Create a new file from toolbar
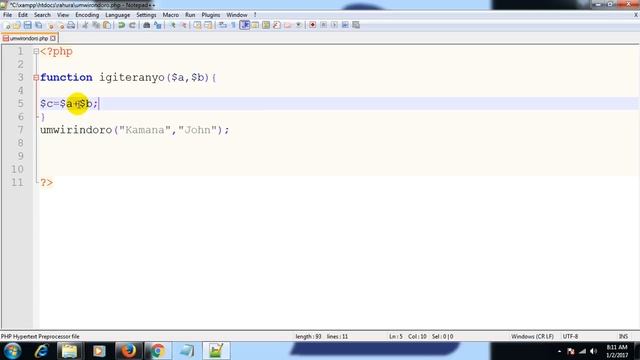The image size is (640, 360). coord(7,25)
